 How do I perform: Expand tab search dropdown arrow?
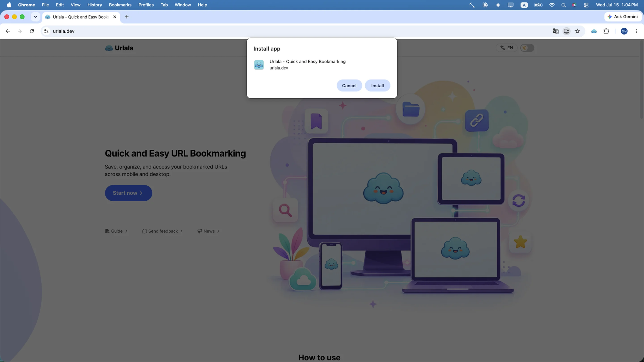pos(36,17)
